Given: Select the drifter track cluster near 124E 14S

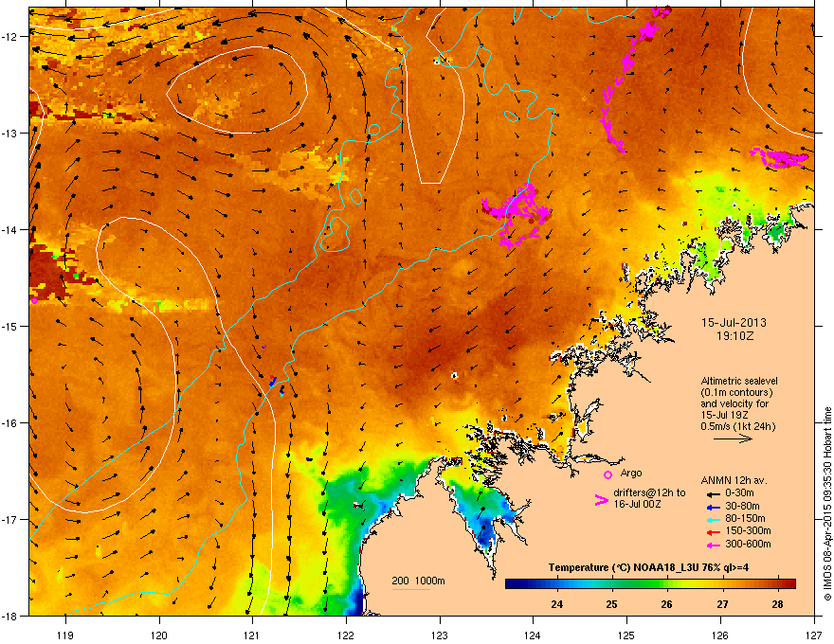Looking at the screenshot, I should tap(516, 215).
